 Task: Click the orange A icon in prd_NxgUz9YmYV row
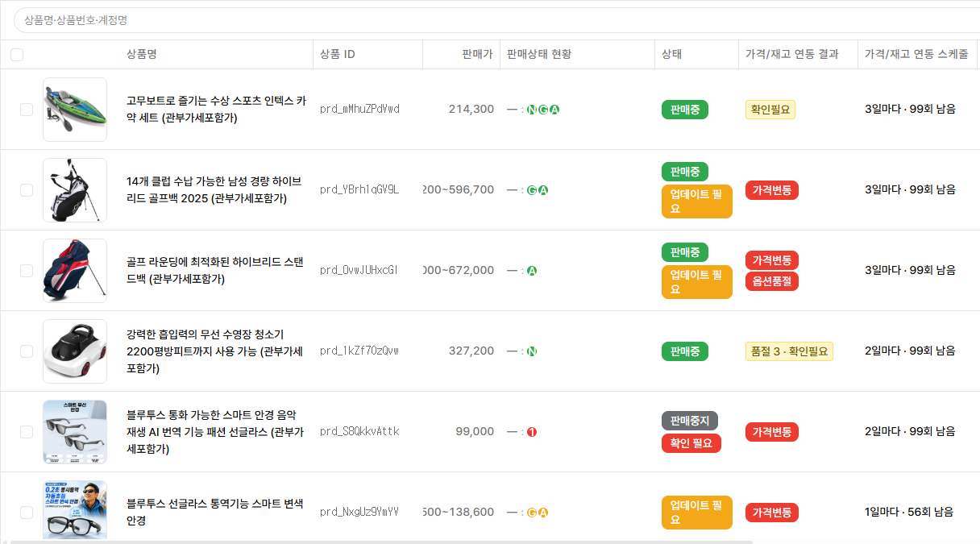click(x=543, y=513)
